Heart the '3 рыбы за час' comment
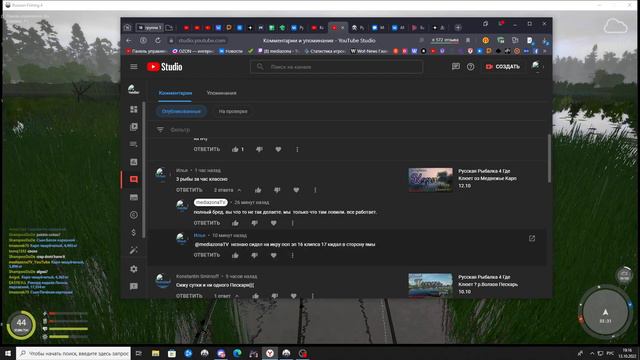Screen dimensions: 640x360 [x=296, y=190]
